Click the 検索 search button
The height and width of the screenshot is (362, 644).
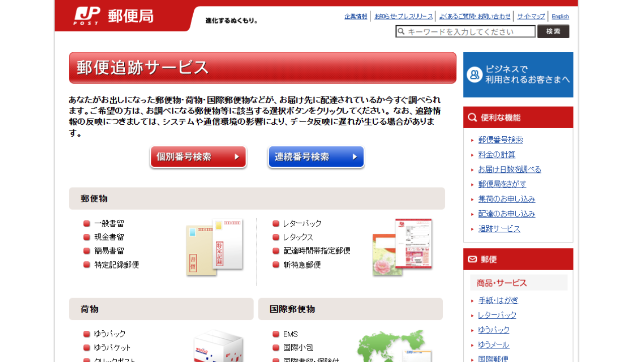(x=553, y=32)
